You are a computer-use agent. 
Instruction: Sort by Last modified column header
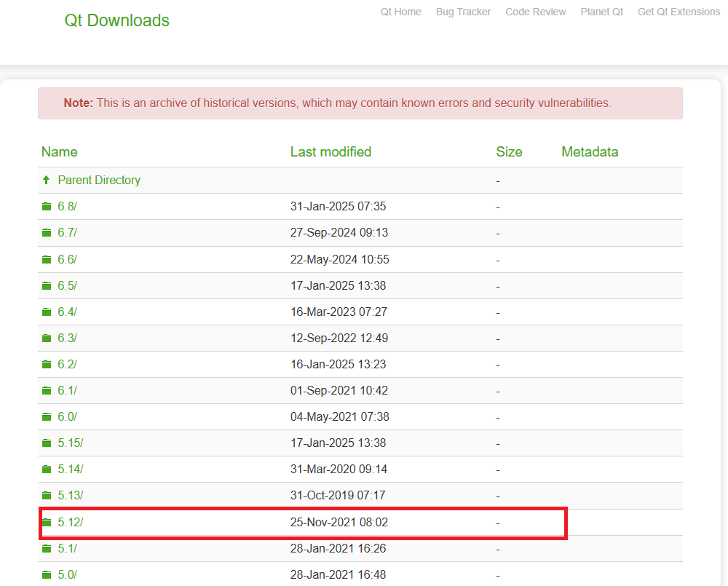(x=331, y=152)
